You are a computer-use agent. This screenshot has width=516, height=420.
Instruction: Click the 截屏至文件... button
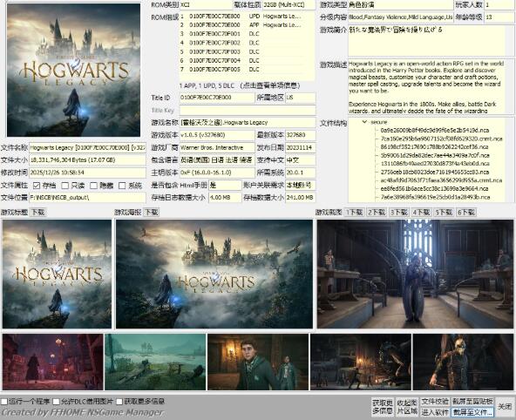(472, 412)
